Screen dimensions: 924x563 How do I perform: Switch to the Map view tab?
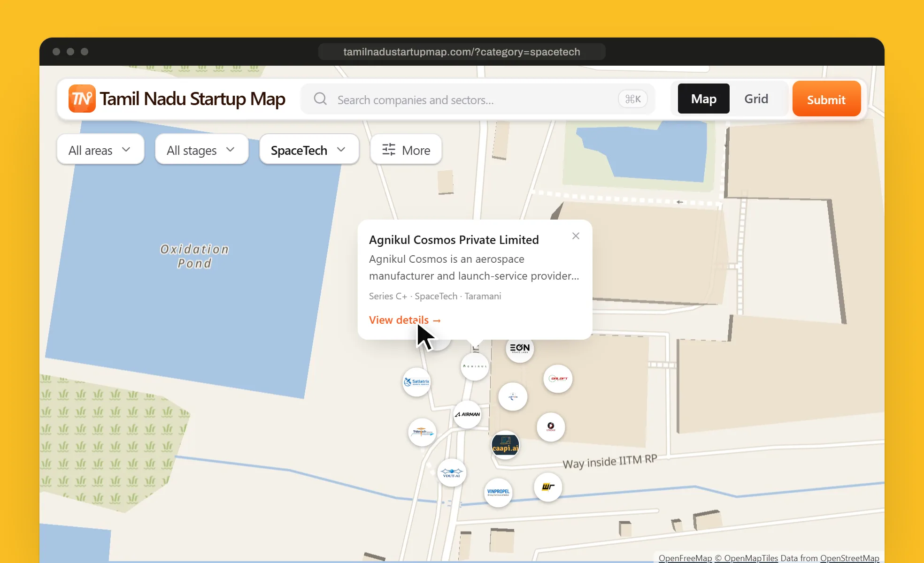tap(704, 99)
